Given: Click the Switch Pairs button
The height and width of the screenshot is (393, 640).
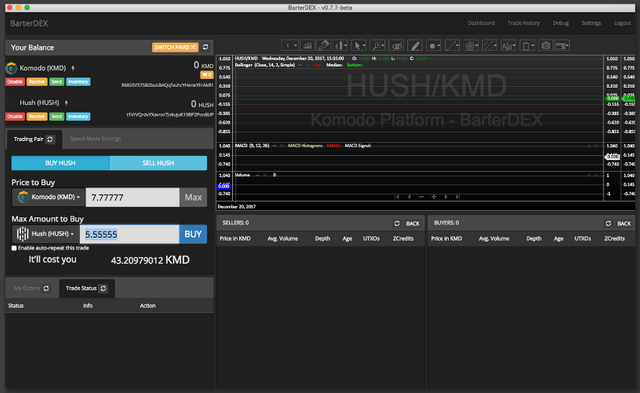Looking at the screenshot, I should 175,47.
